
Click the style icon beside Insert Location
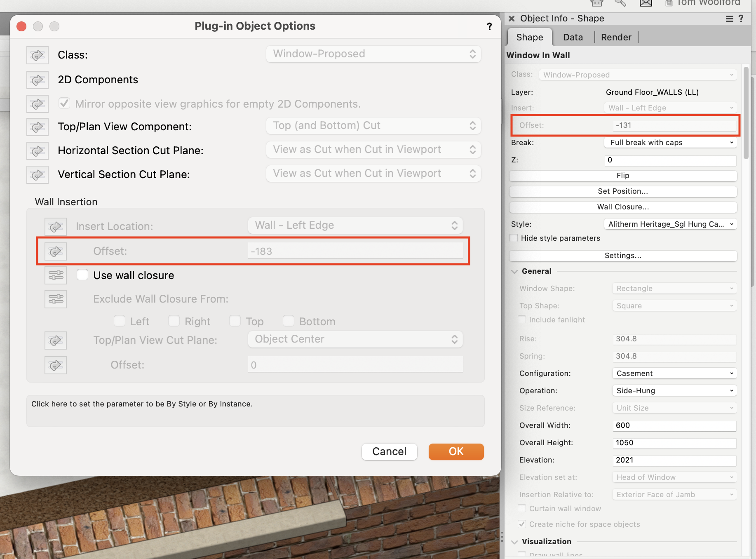tap(56, 226)
